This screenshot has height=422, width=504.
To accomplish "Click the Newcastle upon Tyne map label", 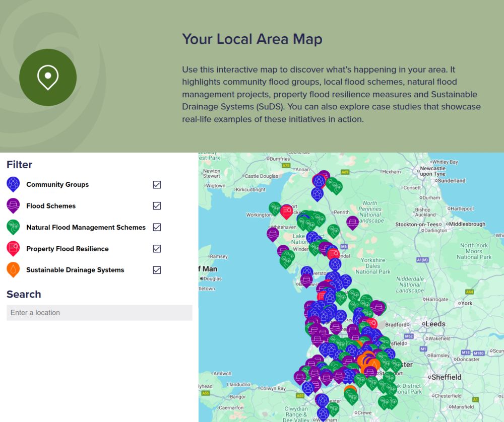I will (433, 171).
